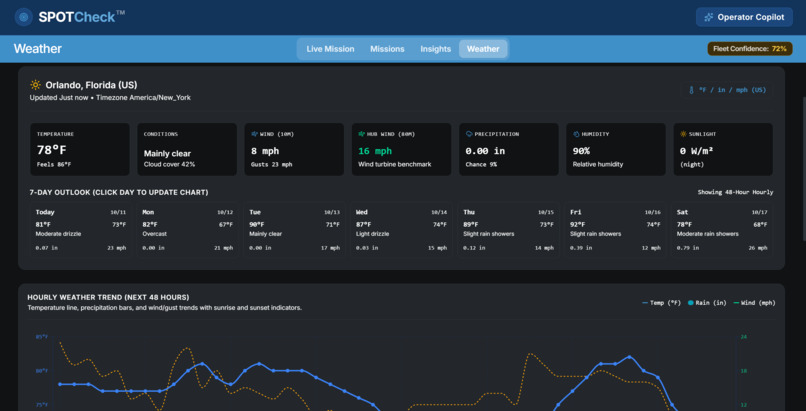Select the Wed 10/14 forecast card
Image resolution: width=806 pixels, height=411 pixels.
pyautogui.click(x=401, y=230)
